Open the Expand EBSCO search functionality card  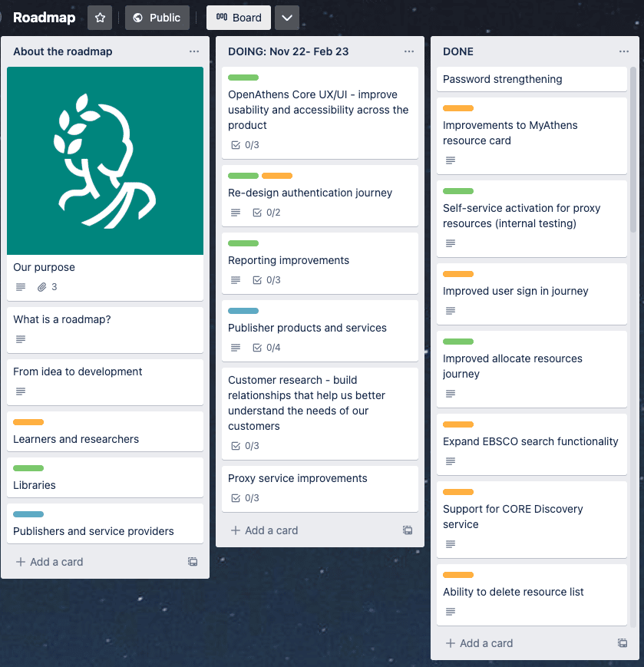(x=532, y=444)
